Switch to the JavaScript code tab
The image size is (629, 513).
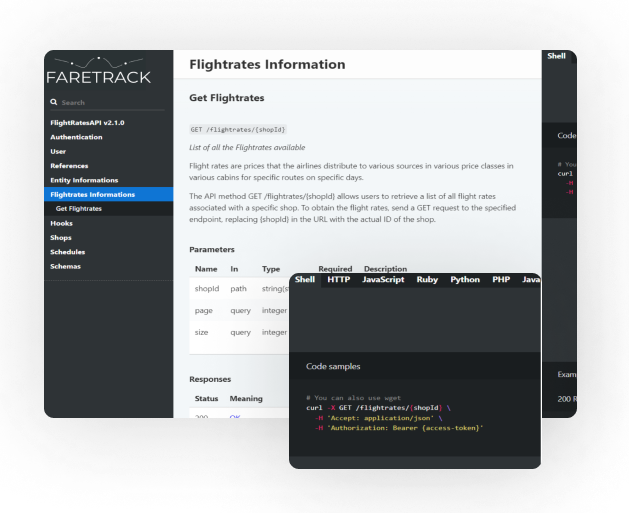tap(383, 280)
